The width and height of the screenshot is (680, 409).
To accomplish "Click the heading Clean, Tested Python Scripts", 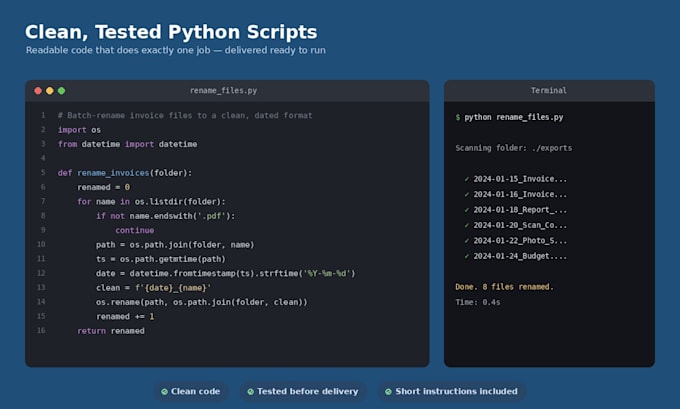I will coord(171,32).
